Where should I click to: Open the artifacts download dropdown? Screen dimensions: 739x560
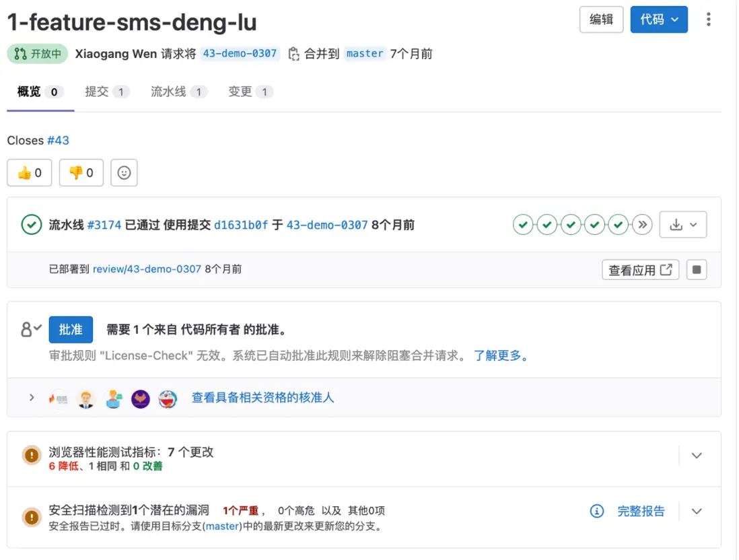coord(683,225)
